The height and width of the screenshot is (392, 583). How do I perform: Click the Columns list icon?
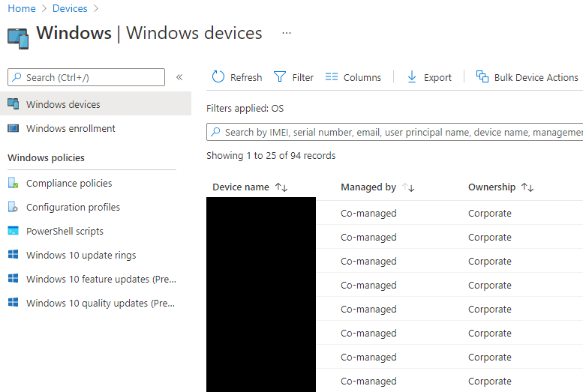pyautogui.click(x=332, y=77)
